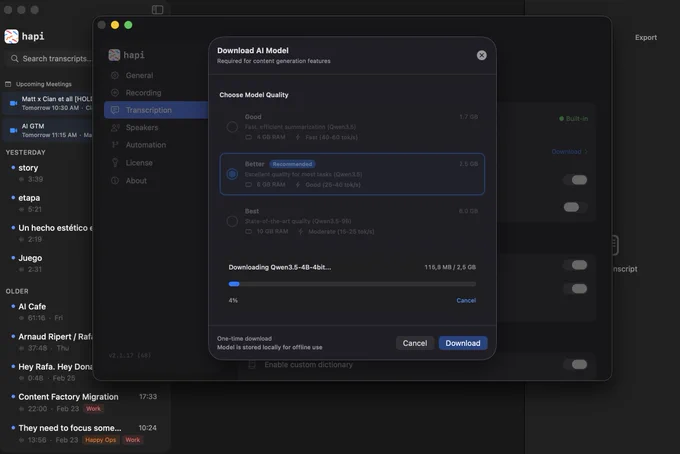
Task: Open the story transcript
Action: [x=48, y=173]
